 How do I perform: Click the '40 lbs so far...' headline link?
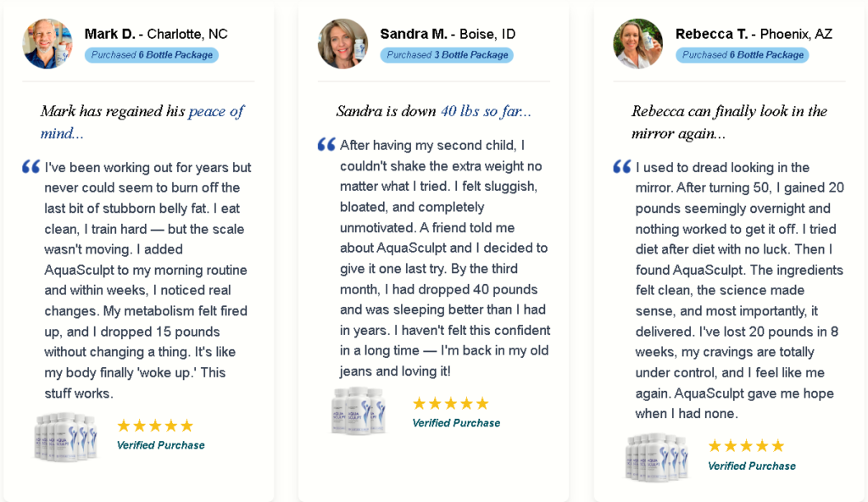click(x=486, y=111)
